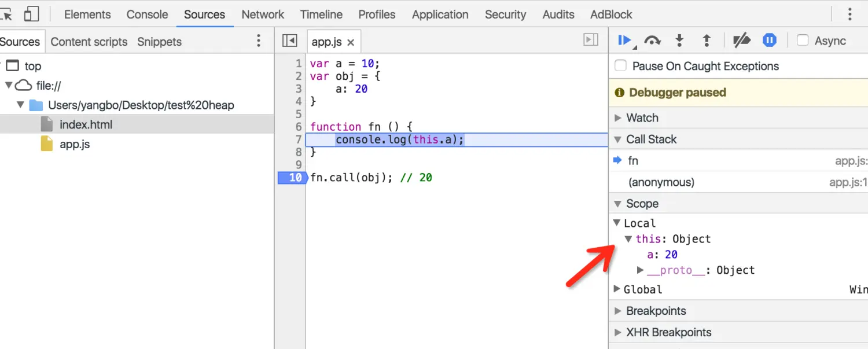
Task: Enable the Async checkbox
Action: [803, 41]
